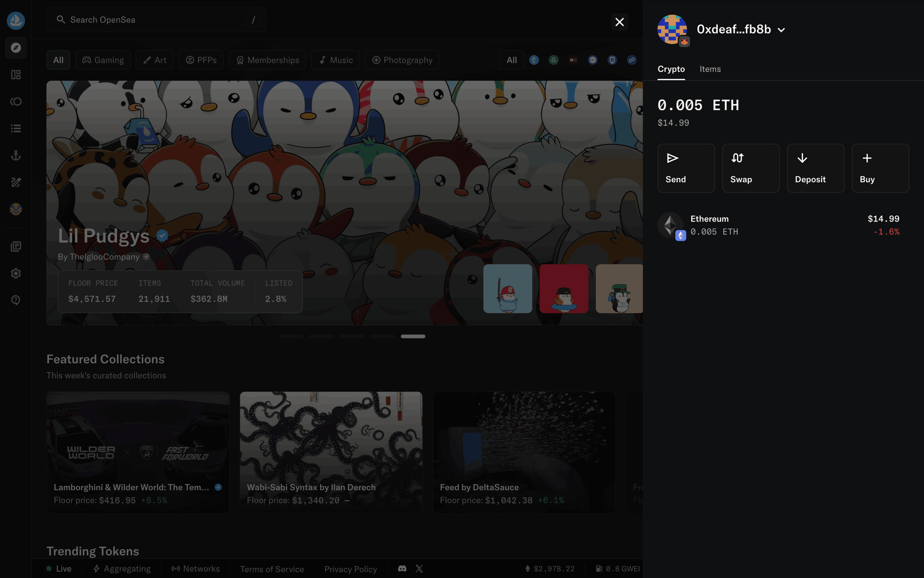Screen dimensions: 924x578
Task: Click the Send button
Action: 686,168
